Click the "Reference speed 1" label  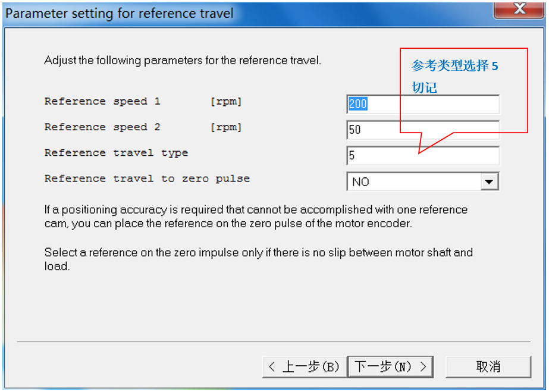(x=102, y=101)
